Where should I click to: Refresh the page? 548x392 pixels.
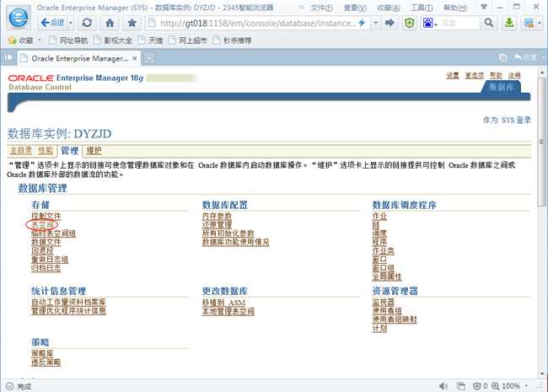pos(87,23)
